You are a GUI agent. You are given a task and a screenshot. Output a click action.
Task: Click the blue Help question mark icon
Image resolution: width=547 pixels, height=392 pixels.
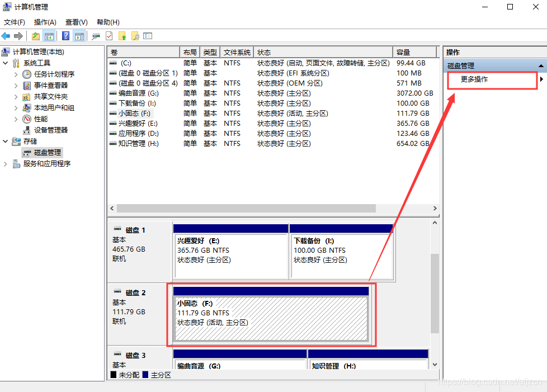[x=66, y=36]
